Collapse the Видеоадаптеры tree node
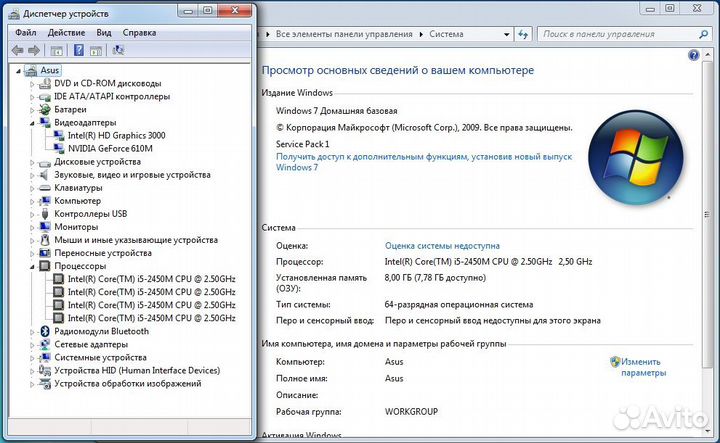Image resolution: width=720 pixels, height=443 pixels. tap(32, 123)
